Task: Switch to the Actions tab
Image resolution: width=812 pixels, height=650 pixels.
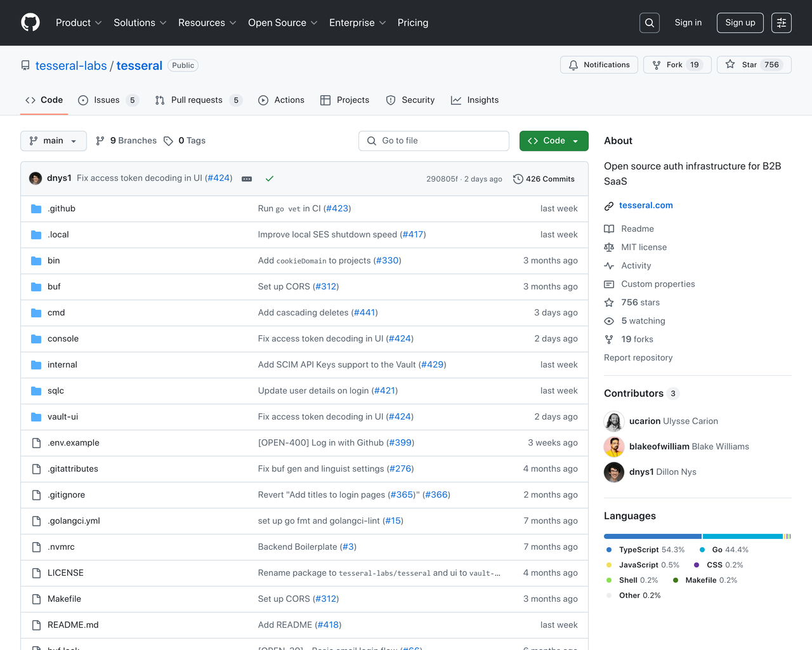Action: pos(281,100)
